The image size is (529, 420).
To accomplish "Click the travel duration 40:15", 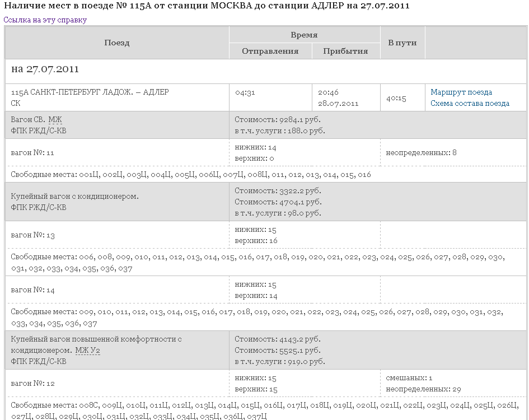I will click(x=396, y=98).
